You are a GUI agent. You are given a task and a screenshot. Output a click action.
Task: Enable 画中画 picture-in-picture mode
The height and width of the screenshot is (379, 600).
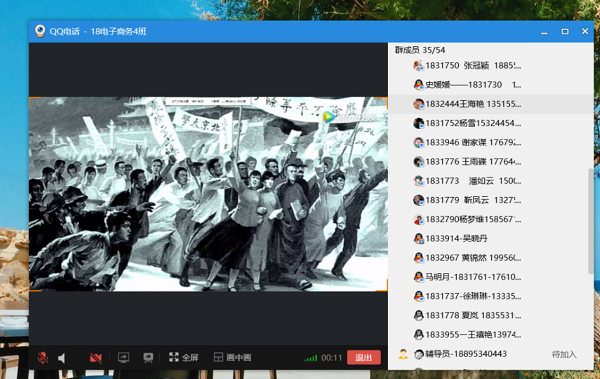(232, 358)
